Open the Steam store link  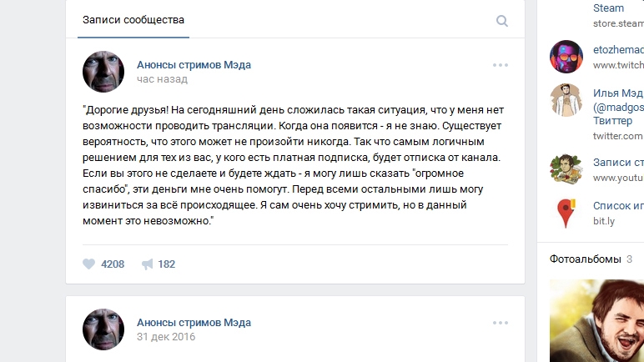[x=608, y=8]
